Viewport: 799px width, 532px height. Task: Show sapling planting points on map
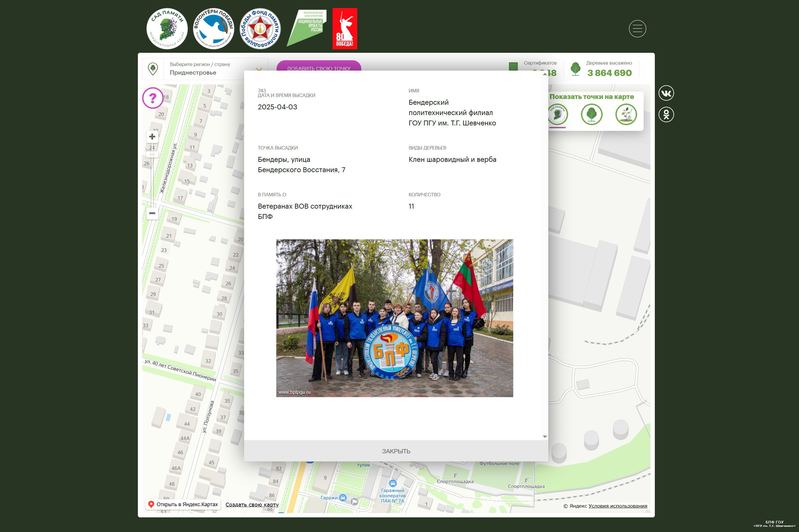626,115
